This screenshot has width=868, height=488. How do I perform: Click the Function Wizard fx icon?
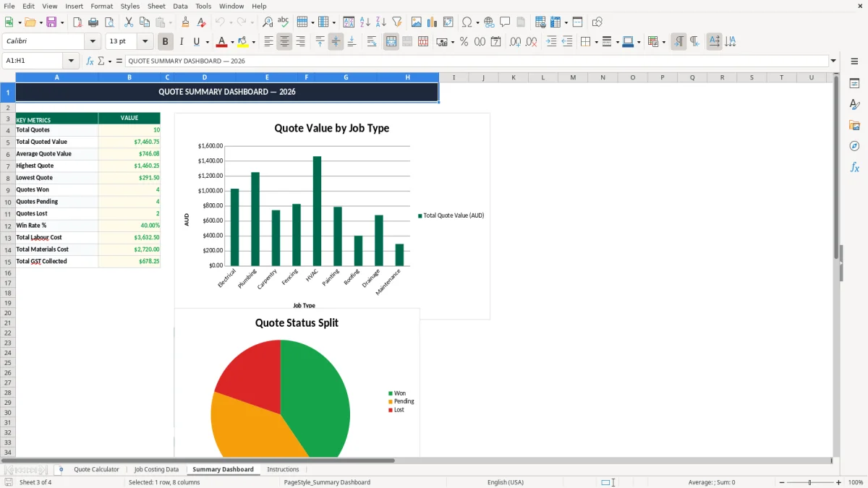coord(90,61)
